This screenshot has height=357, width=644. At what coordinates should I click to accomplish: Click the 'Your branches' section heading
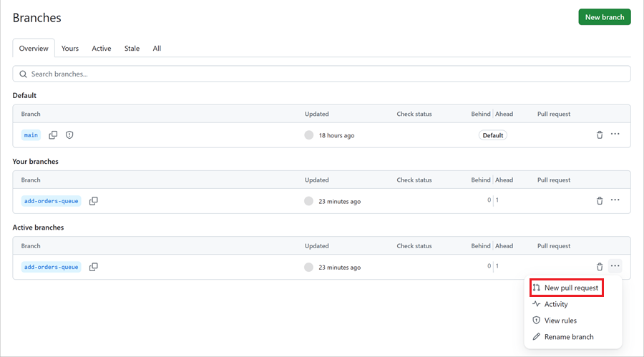pyautogui.click(x=35, y=162)
